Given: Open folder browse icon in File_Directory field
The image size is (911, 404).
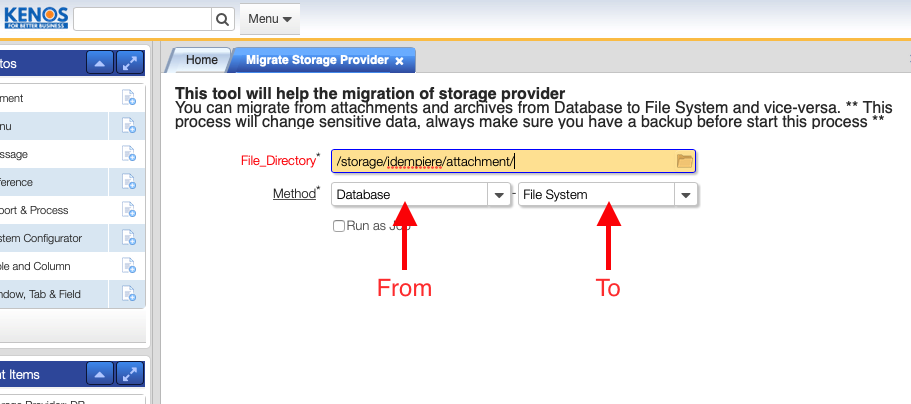Looking at the screenshot, I should [x=685, y=161].
